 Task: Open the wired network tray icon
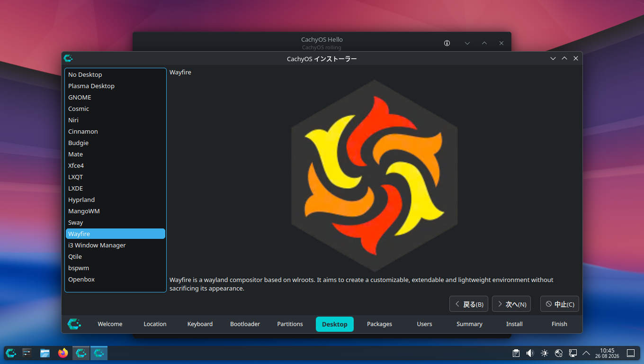(572, 353)
